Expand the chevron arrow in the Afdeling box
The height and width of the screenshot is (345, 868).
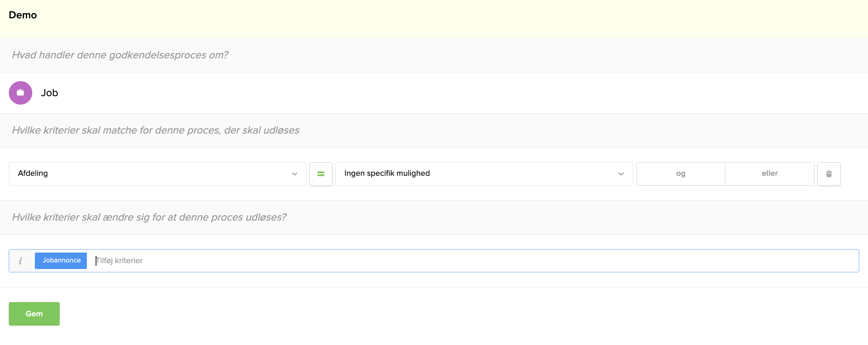coord(295,174)
